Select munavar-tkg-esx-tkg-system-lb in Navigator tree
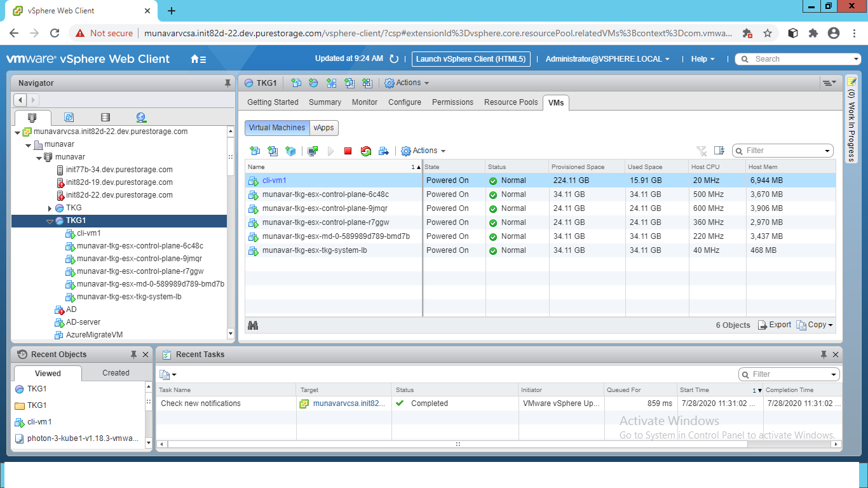The height and width of the screenshot is (488, 868). 129,297
